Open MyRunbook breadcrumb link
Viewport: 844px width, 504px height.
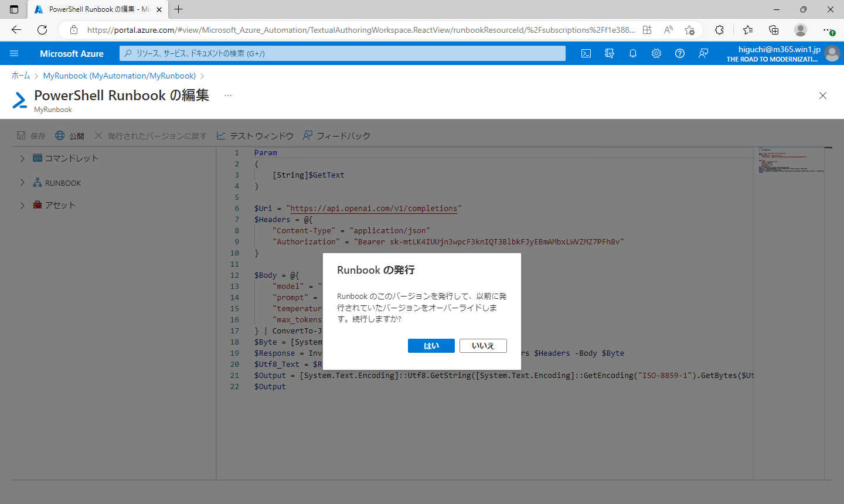[x=120, y=76]
